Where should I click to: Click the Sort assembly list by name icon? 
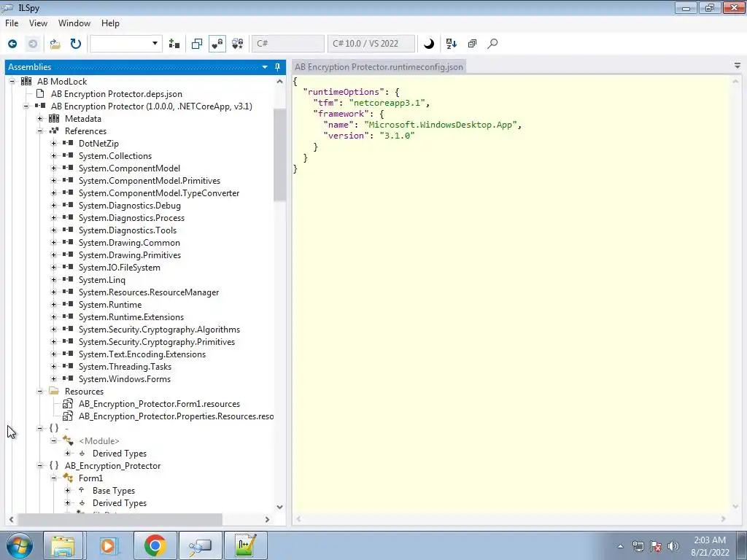pyautogui.click(x=451, y=44)
